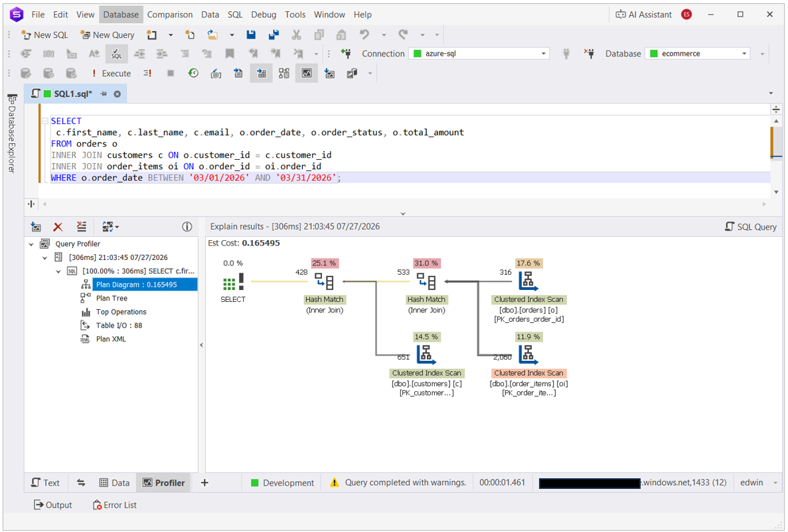Click the editor vertical scrollbar down arrow

pos(777,192)
